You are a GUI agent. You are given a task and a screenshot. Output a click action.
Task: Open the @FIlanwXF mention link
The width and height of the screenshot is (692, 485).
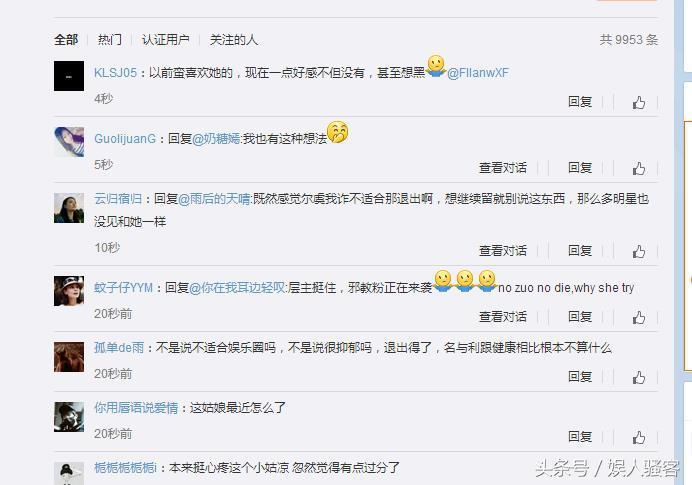click(478, 73)
